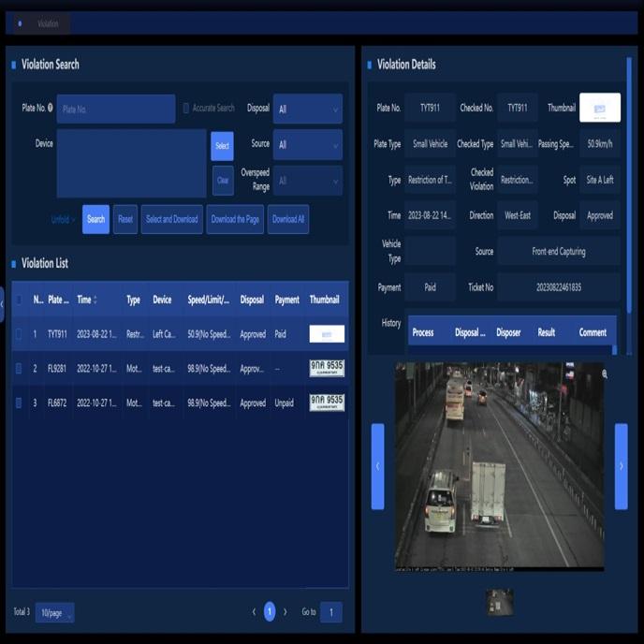Collapse the left side panel handle

coord(3,303)
